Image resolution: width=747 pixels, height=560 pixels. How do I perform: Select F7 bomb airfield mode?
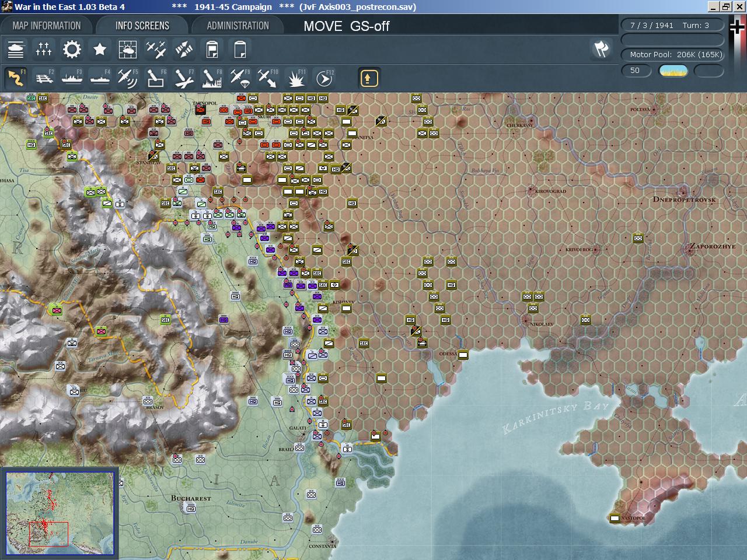(x=184, y=78)
